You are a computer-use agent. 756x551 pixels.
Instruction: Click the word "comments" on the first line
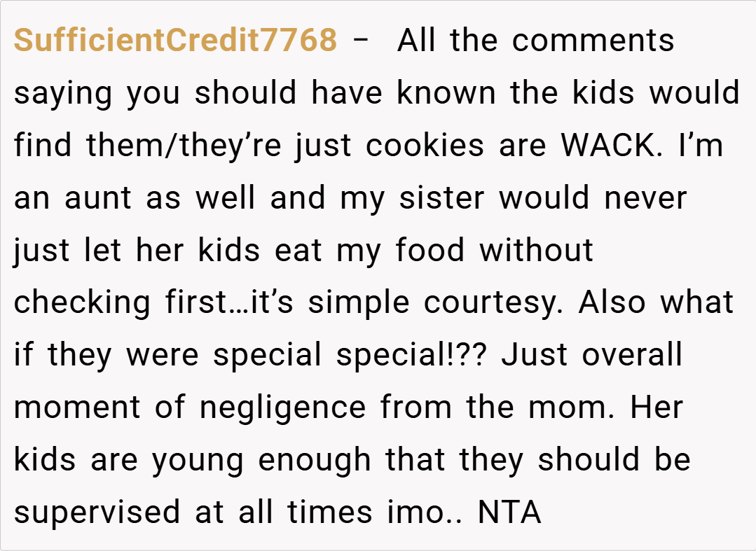click(x=593, y=40)
